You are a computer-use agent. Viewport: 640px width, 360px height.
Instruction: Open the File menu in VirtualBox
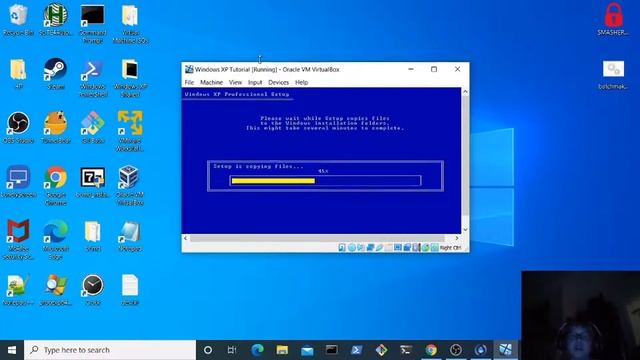[x=189, y=82]
